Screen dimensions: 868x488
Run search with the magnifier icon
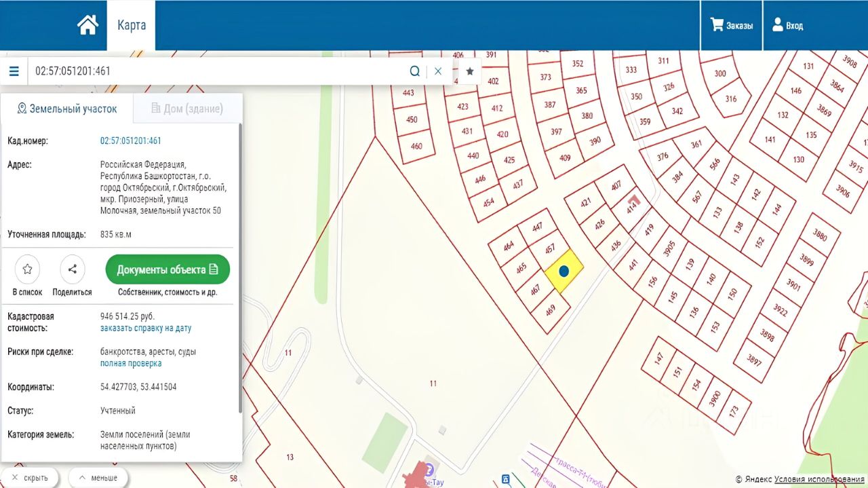pyautogui.click(x=415, y=71)
